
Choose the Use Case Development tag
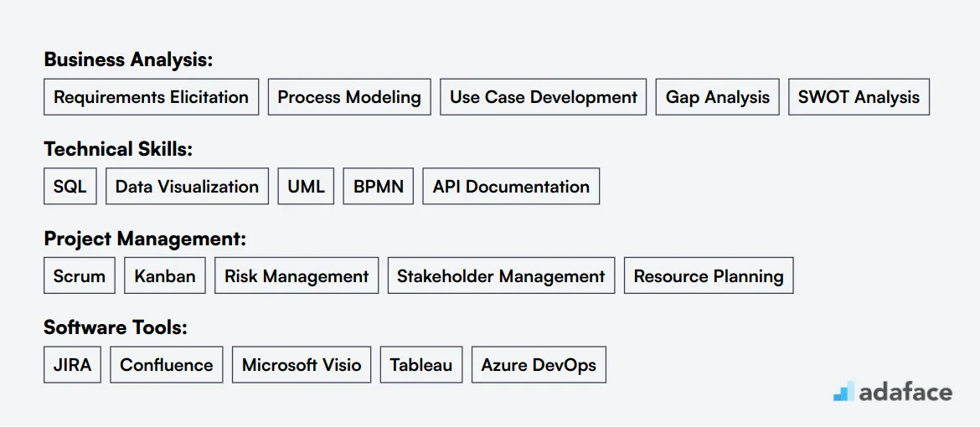click(x=543, y=97)
